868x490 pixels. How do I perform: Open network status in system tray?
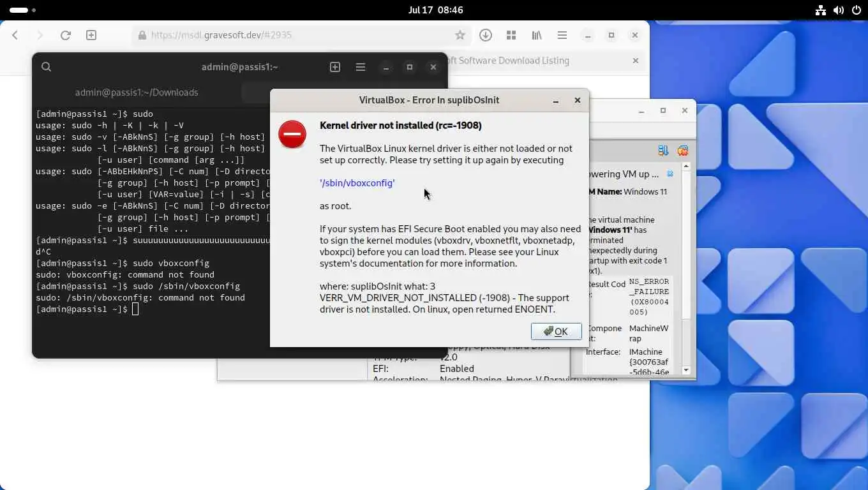tap(821, 10)
